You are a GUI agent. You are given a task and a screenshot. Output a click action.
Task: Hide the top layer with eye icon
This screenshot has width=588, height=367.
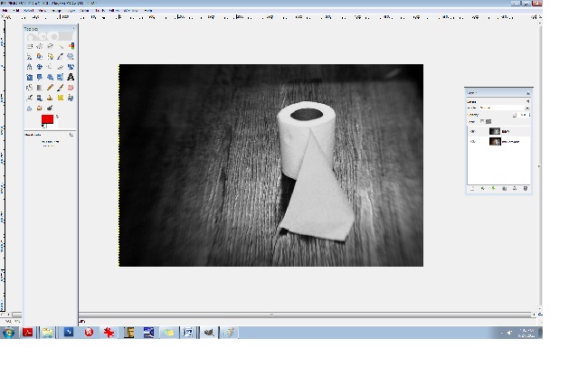point(472,131)
